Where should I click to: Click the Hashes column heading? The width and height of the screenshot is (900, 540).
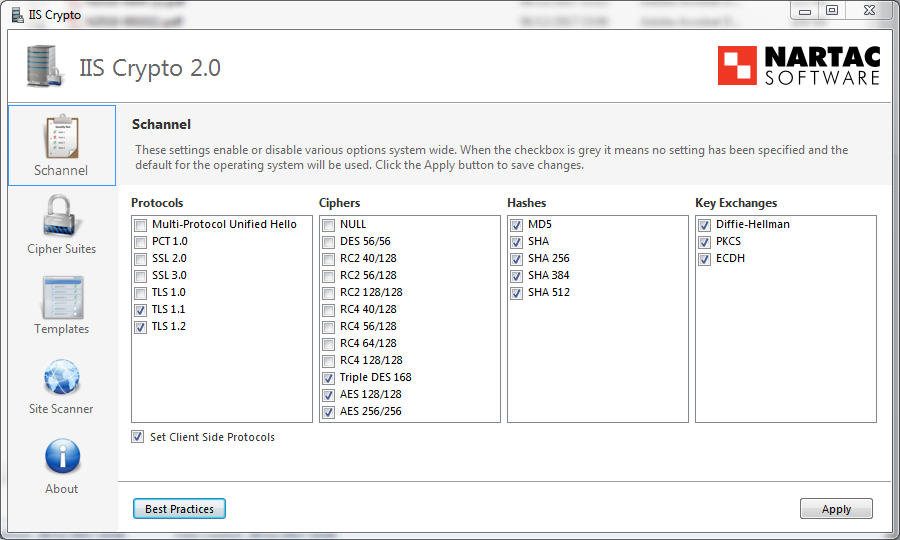point(526,203)
